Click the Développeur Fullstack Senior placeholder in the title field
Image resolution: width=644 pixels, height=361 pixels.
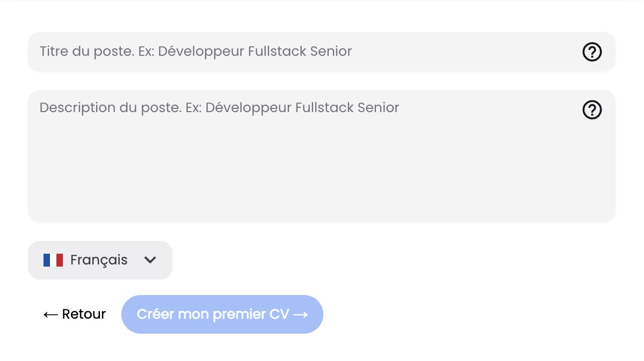pyautogui.click(x=255, y=51)
